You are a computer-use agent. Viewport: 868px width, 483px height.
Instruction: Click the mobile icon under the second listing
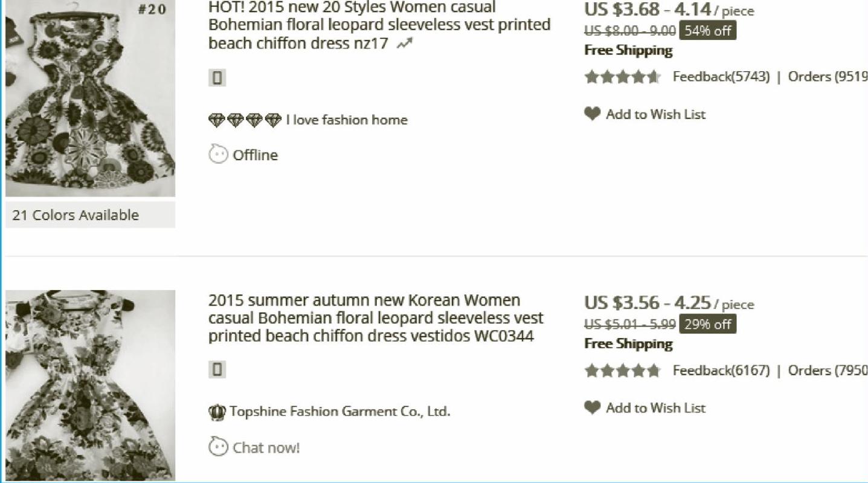click(x=217, y=369)
